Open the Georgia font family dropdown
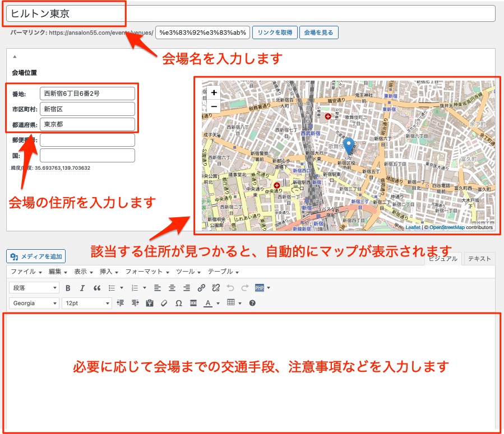Screen dimensions: 504x434 [x=34, y=303]
